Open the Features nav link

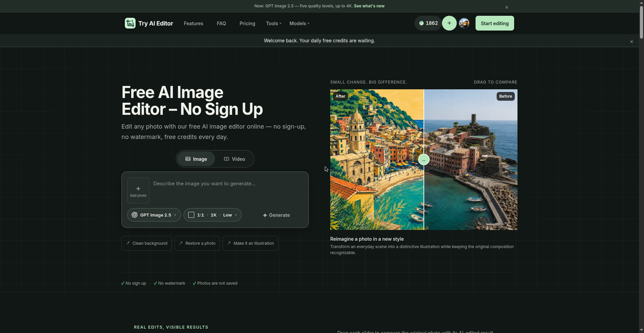(193, 23)
